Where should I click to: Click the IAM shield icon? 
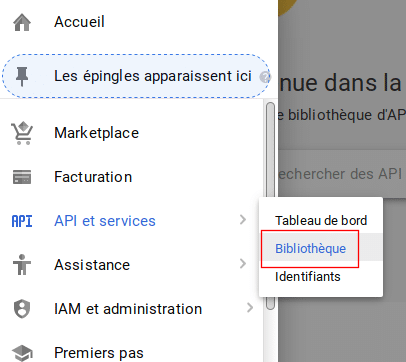pos(22,309)
